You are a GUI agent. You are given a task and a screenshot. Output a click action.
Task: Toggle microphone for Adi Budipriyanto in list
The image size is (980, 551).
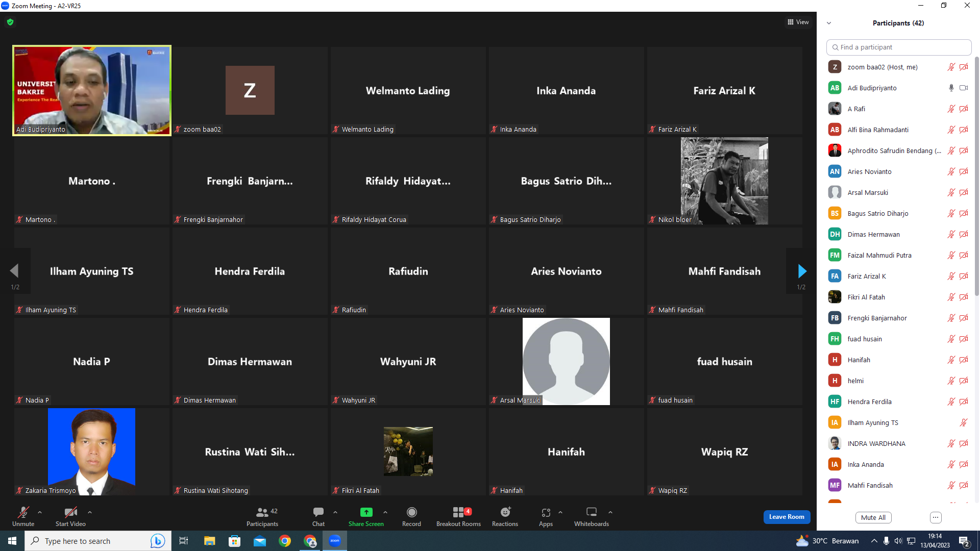951,88
